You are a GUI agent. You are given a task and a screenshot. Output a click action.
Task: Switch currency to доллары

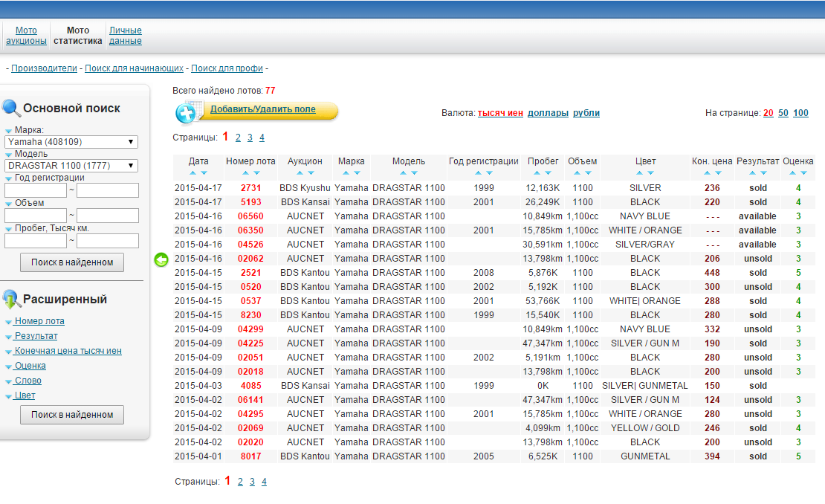(548, 113)
